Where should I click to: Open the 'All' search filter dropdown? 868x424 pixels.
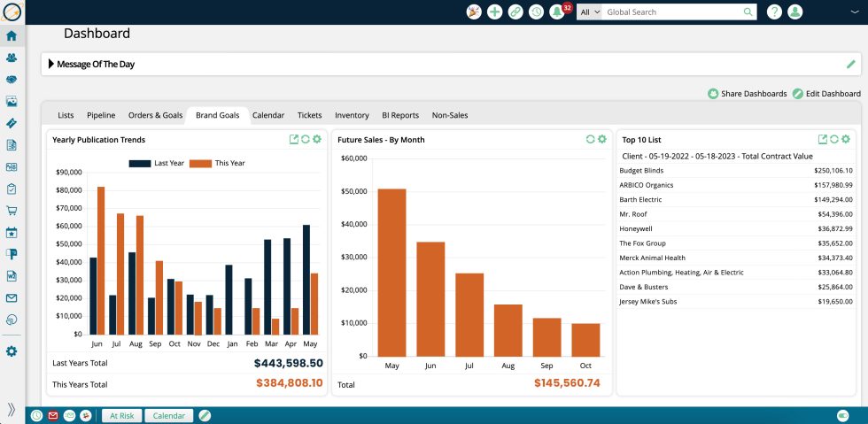pos(589,12)
